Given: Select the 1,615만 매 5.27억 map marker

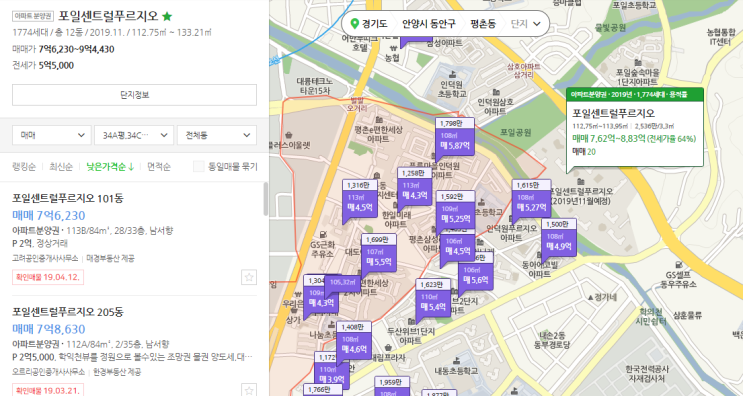Looking at the screenshot, I should point(531,198).
